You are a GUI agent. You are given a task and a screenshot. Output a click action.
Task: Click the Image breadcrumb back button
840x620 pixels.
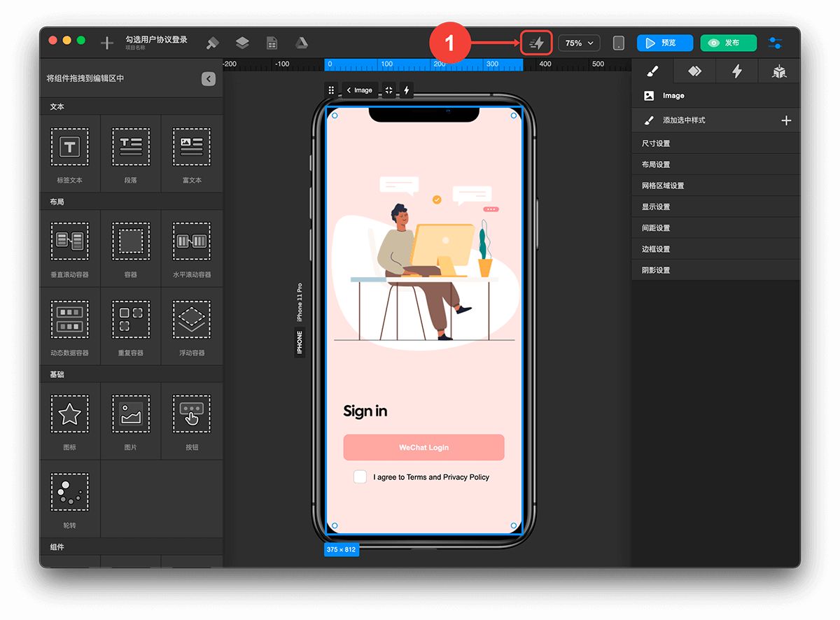pos(360,90)
